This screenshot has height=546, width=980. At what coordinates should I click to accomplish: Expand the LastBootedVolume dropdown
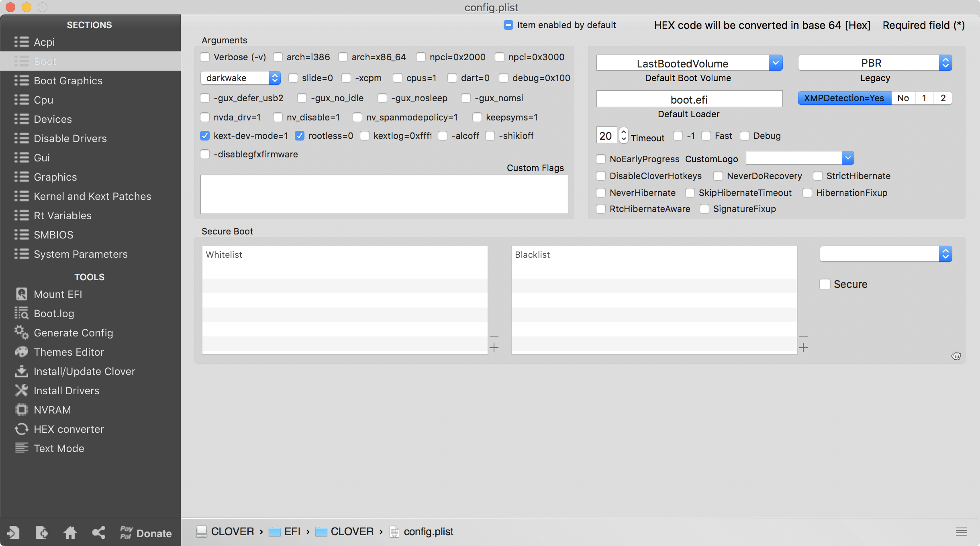click(776, 63)
